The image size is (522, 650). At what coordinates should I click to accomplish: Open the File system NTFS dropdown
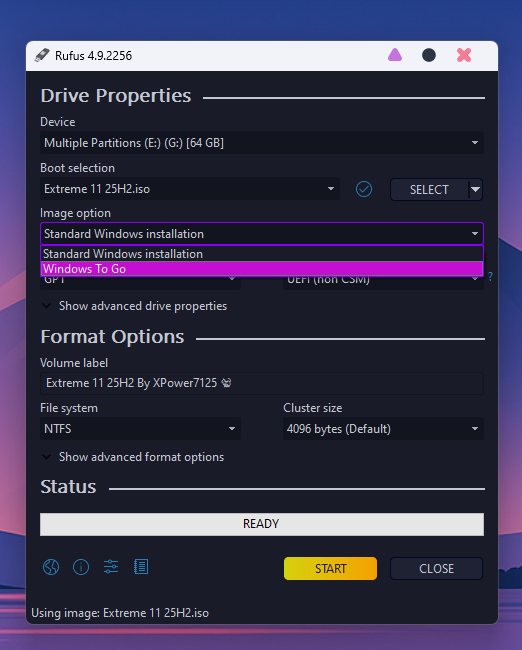click(140, 429)
